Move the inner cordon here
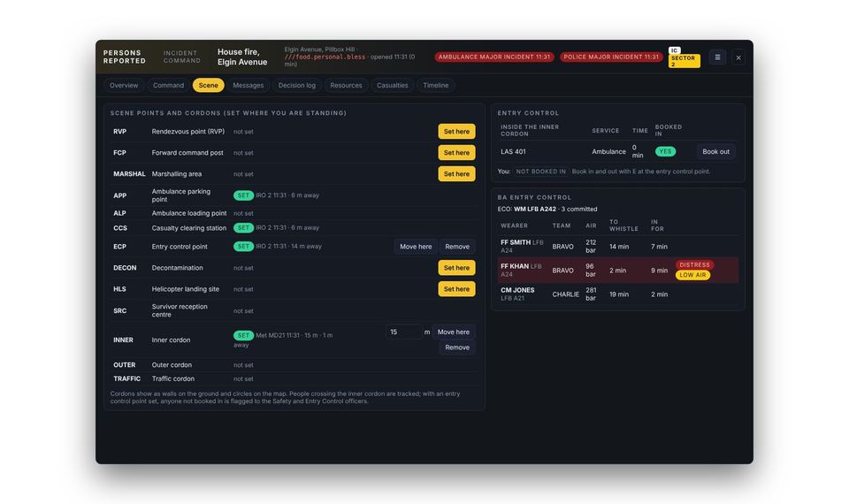Image resolution: width=849 pixels, height=504 pixels. tap(453, 332)
